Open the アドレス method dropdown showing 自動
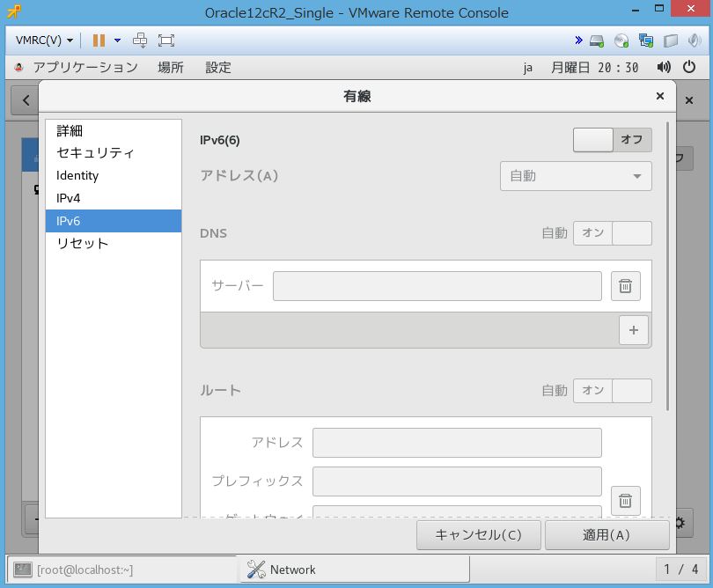Screen dimensions: 713x588 [576, 176]
